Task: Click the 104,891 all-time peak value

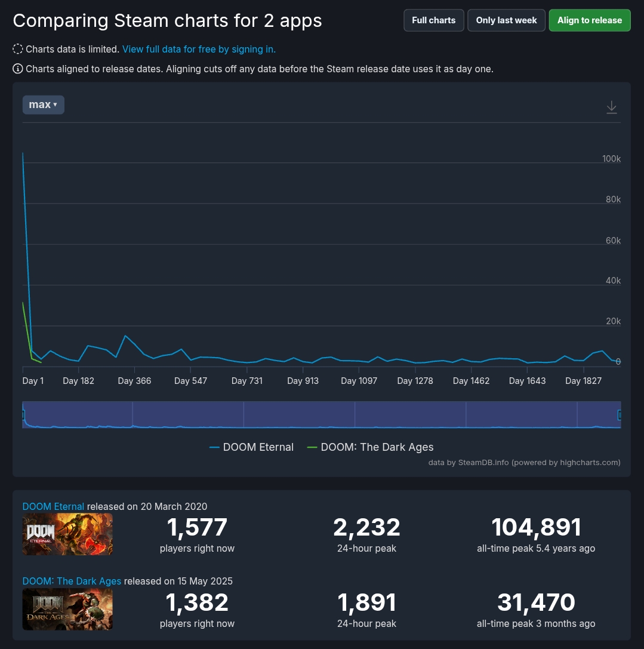Action: (536, 527)
